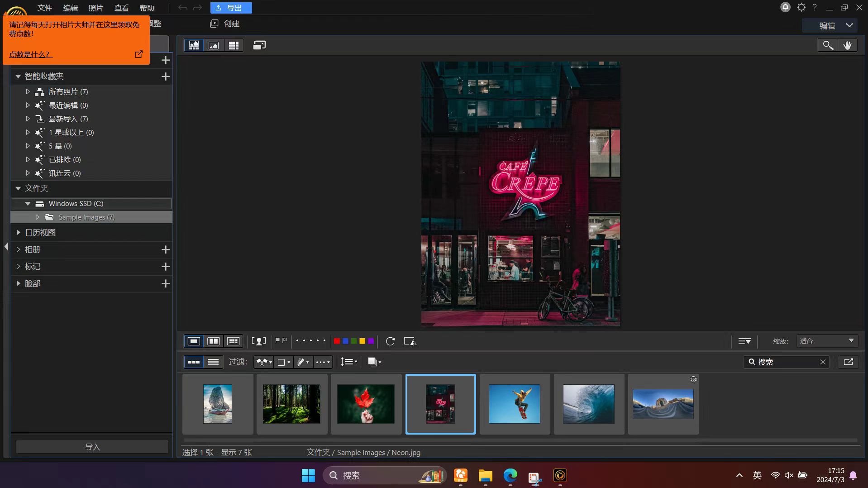Open the 查看 menu
The width and height of the screenshot is (868, 488).
pos(121,8)
